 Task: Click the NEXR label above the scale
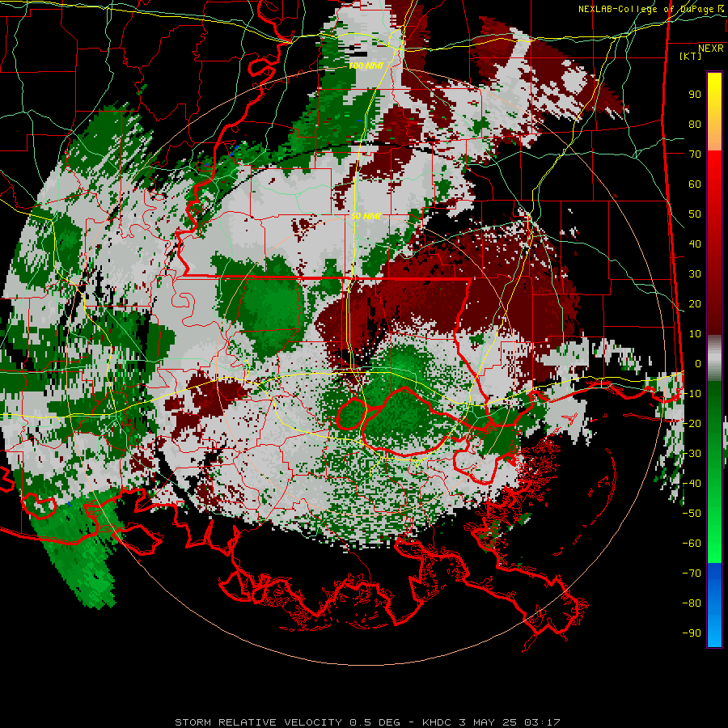click(x=710, y=49)
